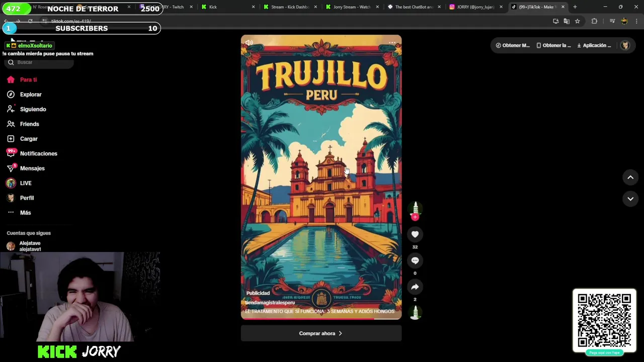Screen dimensions: 644x362
Task: Click the Trujillo Peru video
Action: (321, 177)
